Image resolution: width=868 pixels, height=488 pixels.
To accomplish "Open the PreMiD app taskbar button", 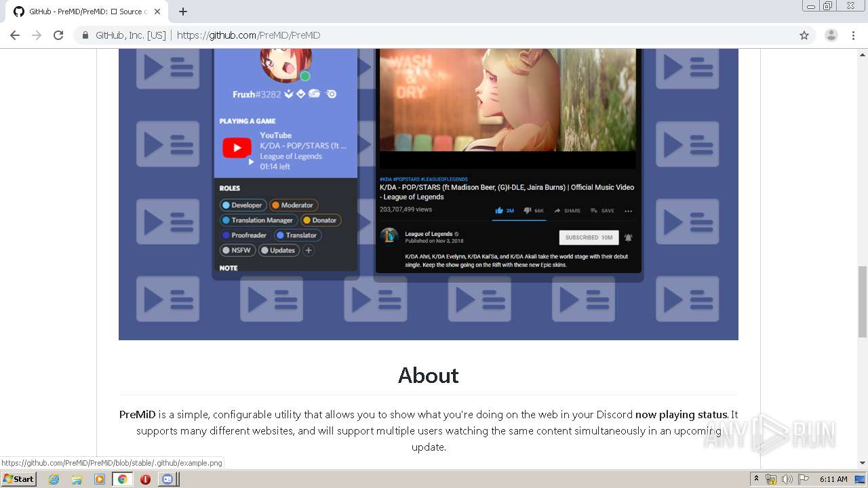I will coord(167,479).
